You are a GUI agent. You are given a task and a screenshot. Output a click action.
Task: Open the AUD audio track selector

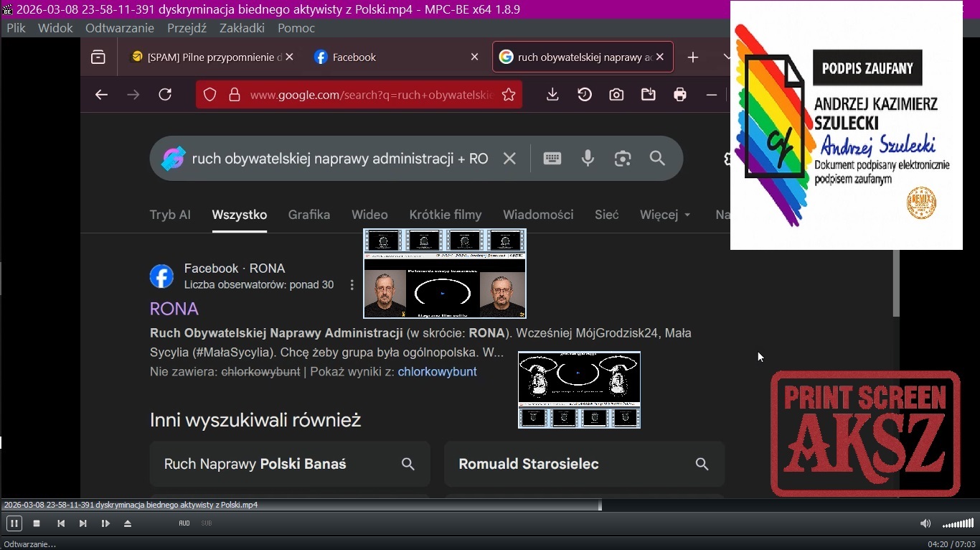click(x=184, y=523)
